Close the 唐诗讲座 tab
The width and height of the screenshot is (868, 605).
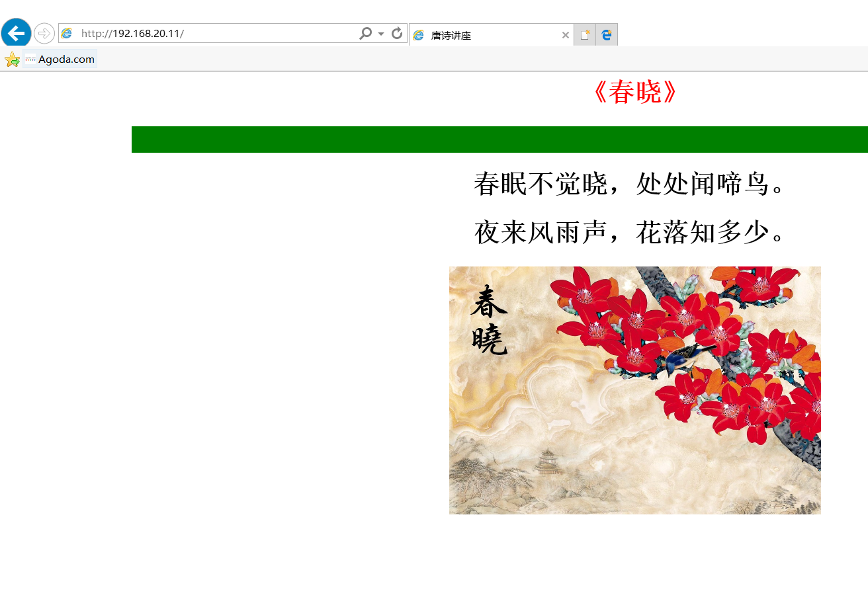pyautogui.click(x=565, y=35)
